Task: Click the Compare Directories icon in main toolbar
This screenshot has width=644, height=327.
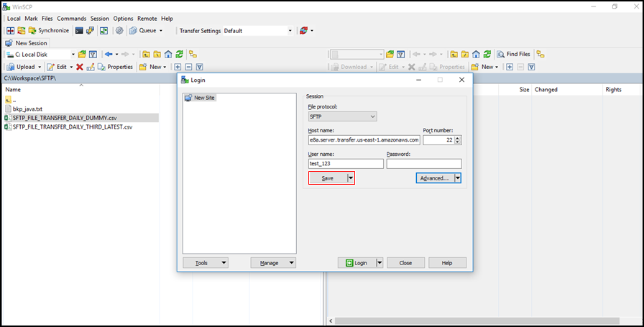Action: pos(10,30)
